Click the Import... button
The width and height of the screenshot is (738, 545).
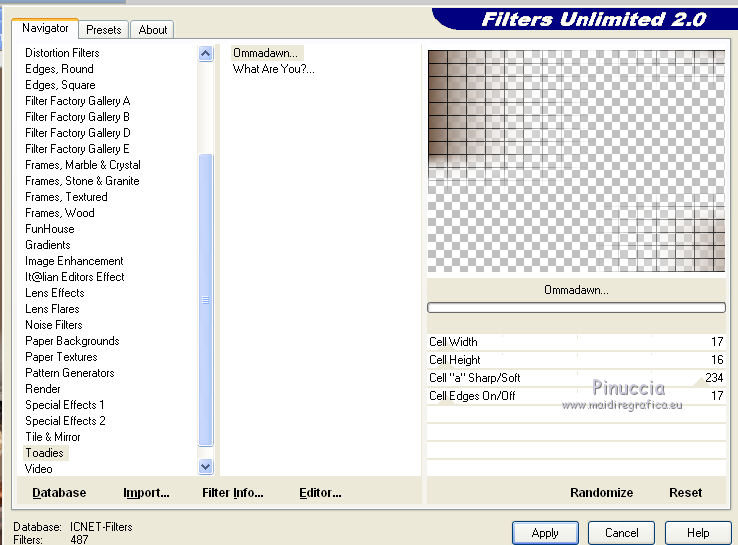point(146,492)
